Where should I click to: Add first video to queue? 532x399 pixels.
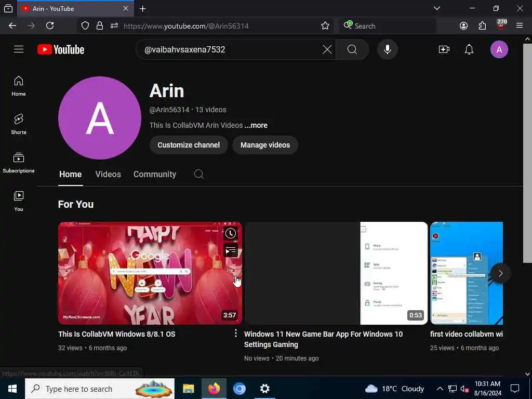pos(230,251)
